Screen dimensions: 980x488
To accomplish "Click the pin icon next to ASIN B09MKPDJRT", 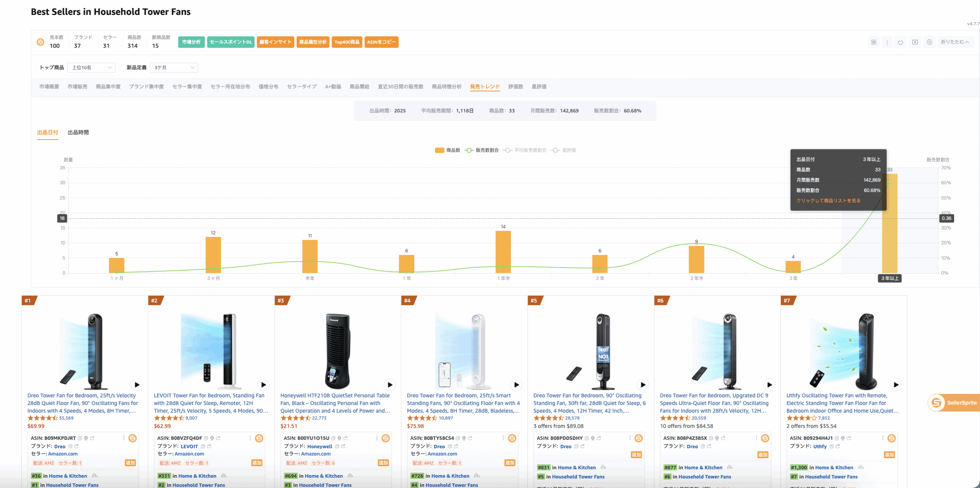I will coord(86,438).
